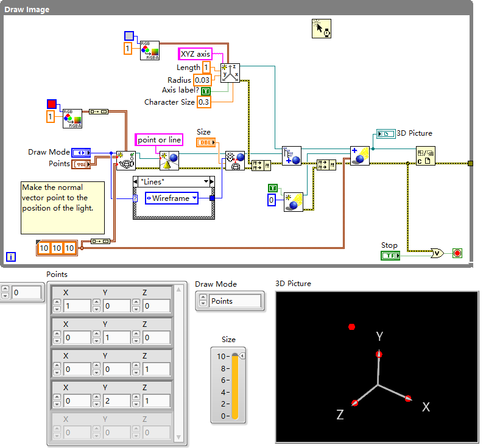
Task: Click the Character Size constant 0.3
Action: pos(204,102)
